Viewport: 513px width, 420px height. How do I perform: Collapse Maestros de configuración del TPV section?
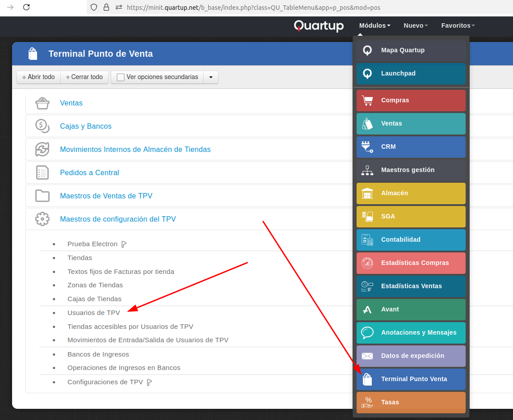pos(118,219)
